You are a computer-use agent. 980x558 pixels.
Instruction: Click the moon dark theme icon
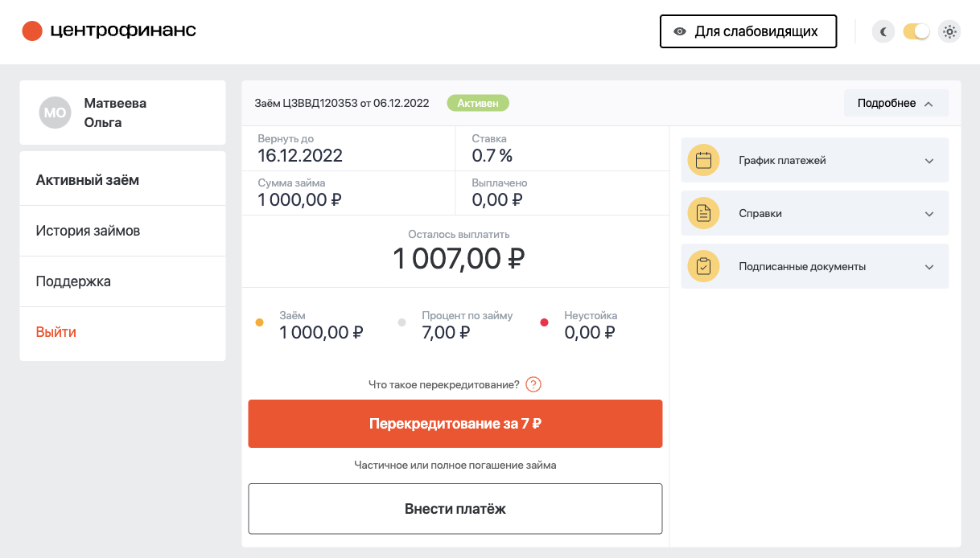pos(883,32)
